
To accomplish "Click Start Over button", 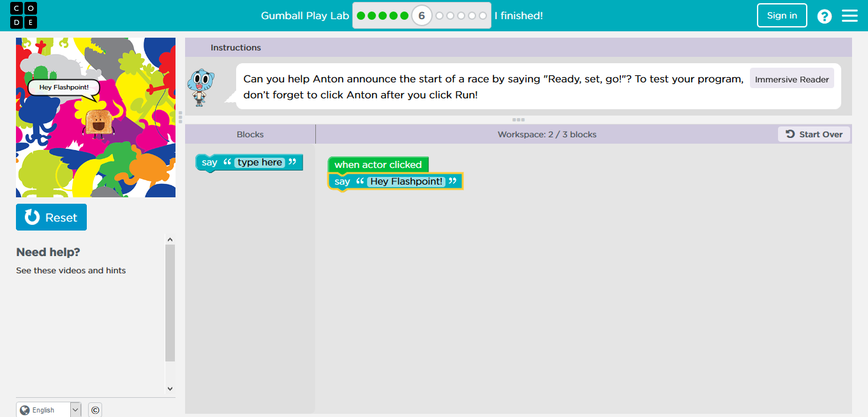I will tap(814, 134).
